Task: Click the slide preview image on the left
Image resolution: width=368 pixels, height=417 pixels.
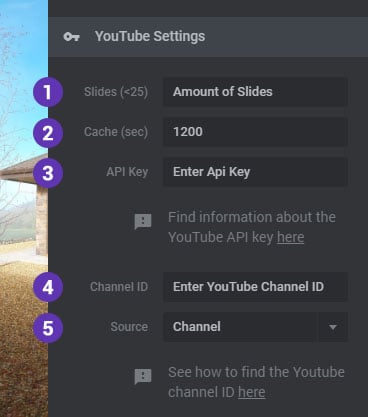Action: (x=24, y=208)
